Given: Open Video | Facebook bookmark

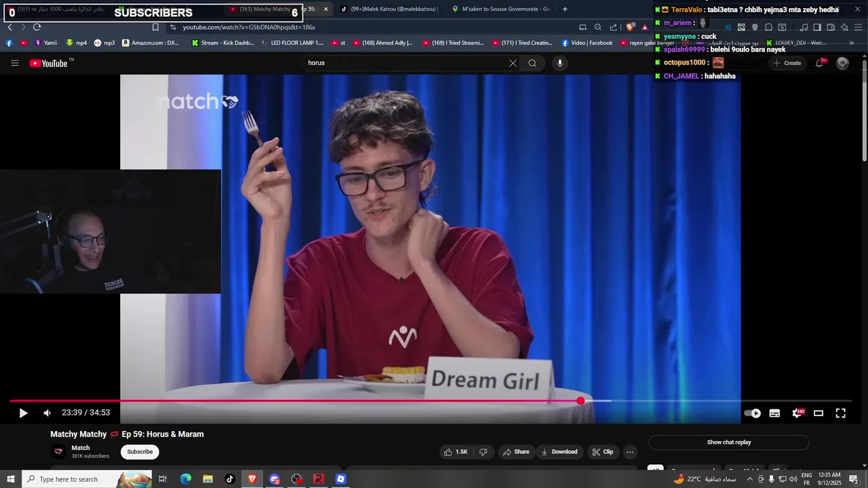Looking at the screenshot, I should 587,43.
